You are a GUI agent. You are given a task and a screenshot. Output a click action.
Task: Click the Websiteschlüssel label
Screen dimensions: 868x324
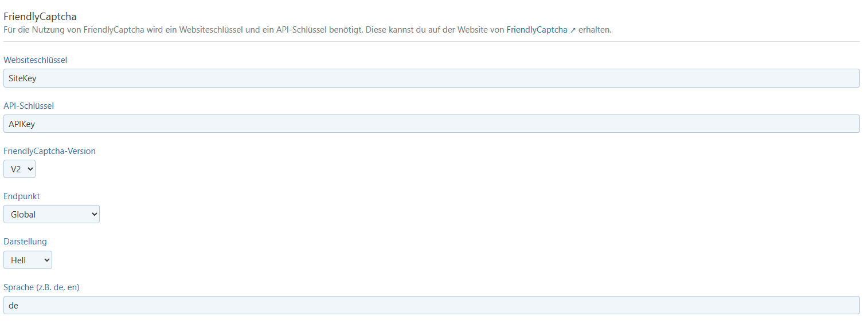36,60
